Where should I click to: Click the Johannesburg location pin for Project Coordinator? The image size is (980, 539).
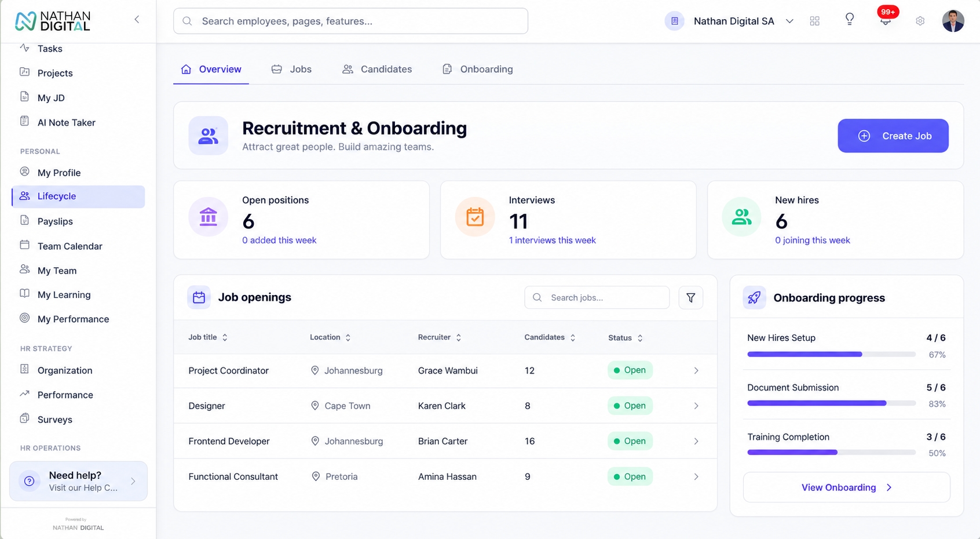tap(315, 370)
